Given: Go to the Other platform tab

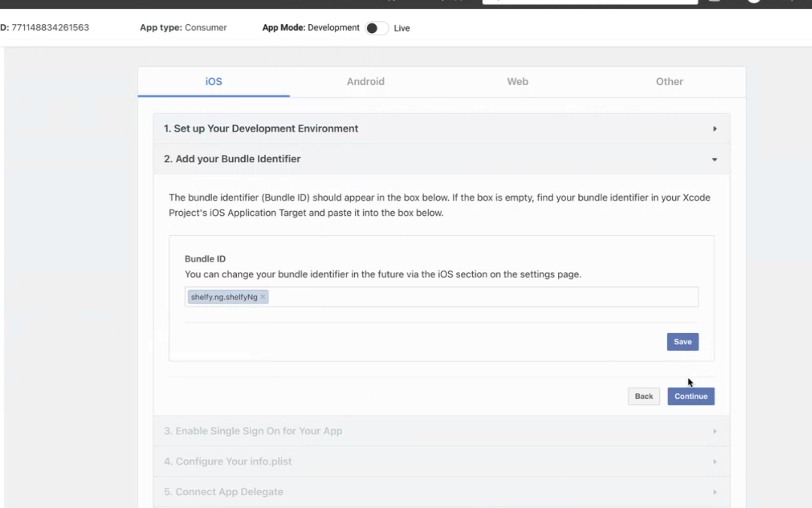Looking at the screenshot, I should tap(669, 81).
